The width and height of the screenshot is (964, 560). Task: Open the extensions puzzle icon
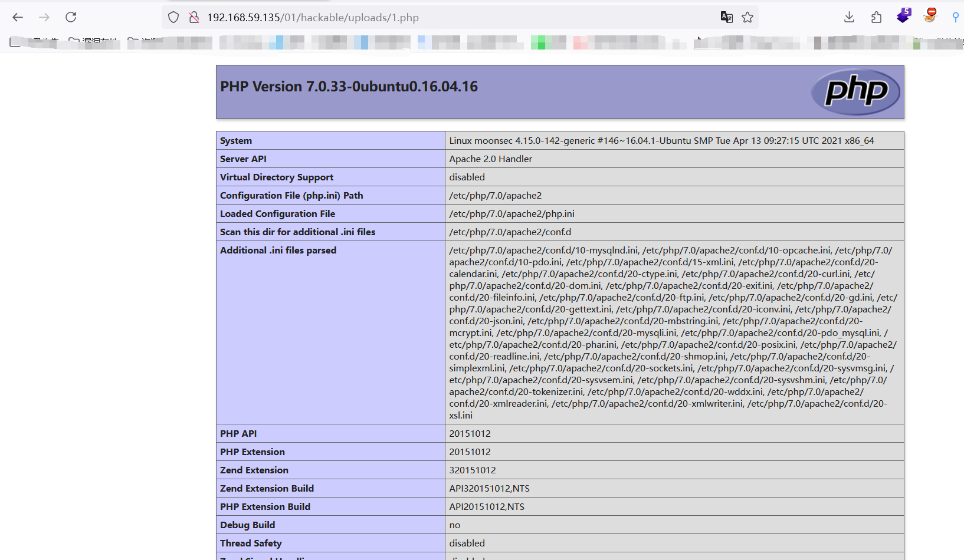point(876,17)
